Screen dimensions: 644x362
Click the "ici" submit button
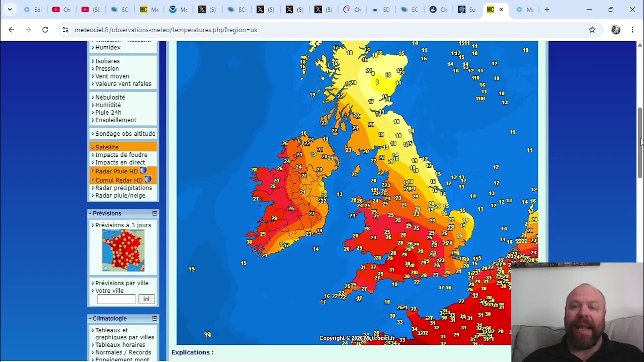tap(146, 299)
